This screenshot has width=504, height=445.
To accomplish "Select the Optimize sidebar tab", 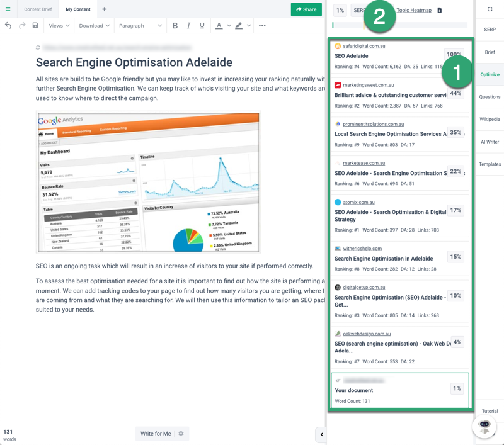I will (490, 74).
